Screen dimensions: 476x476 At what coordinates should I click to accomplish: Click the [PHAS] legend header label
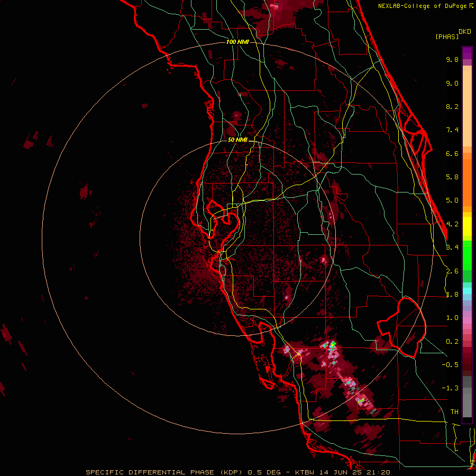click(447, 36)
